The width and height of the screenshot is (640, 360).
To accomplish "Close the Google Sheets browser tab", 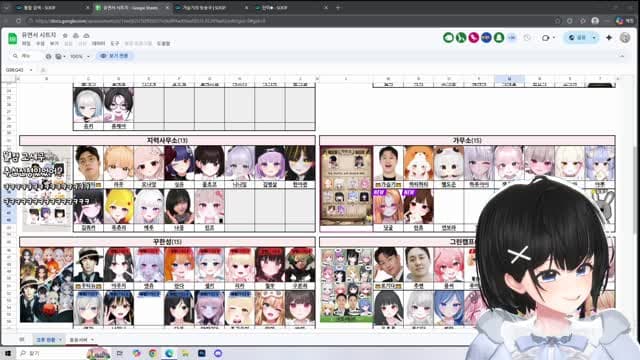I will tap(167, 7).
